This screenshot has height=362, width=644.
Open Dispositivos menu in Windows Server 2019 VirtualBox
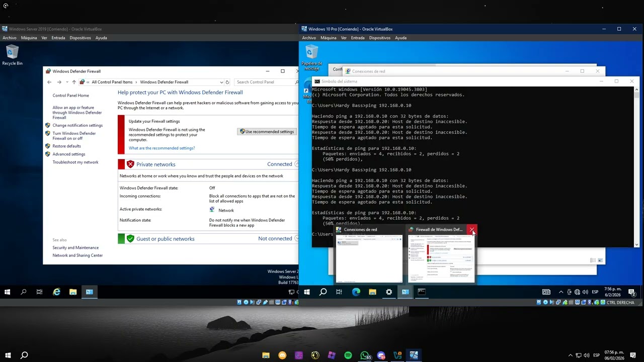[x=80, y=38]
